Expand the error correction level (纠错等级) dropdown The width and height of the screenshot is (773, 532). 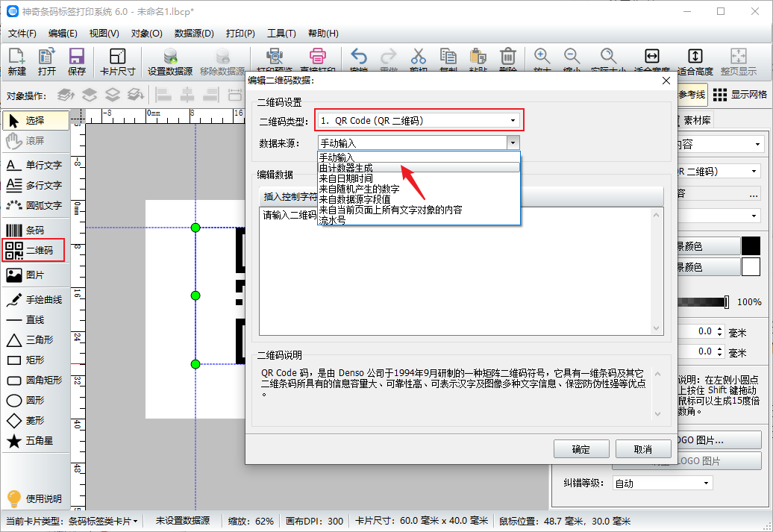pyautogui.click(x=662, y=484)
